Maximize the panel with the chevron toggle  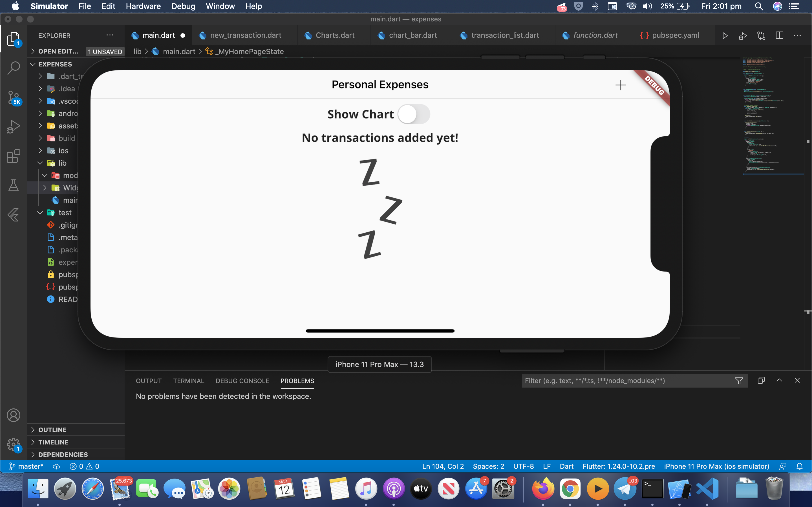pyautogui.click(x=780, y=381)
